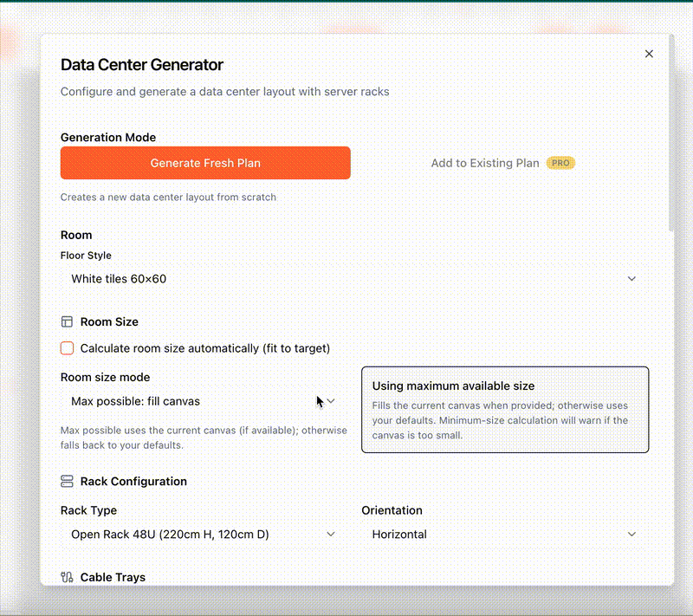Switch to Add to Existing Plan mode
Image resolution: width=693 pixels, height=616 pixels.
(485, 163)
